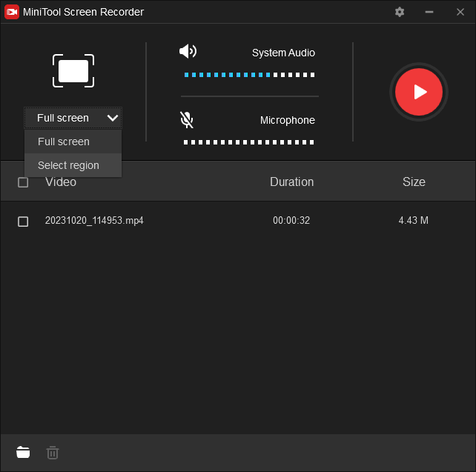Enable the muted Microphone icon

187,120
